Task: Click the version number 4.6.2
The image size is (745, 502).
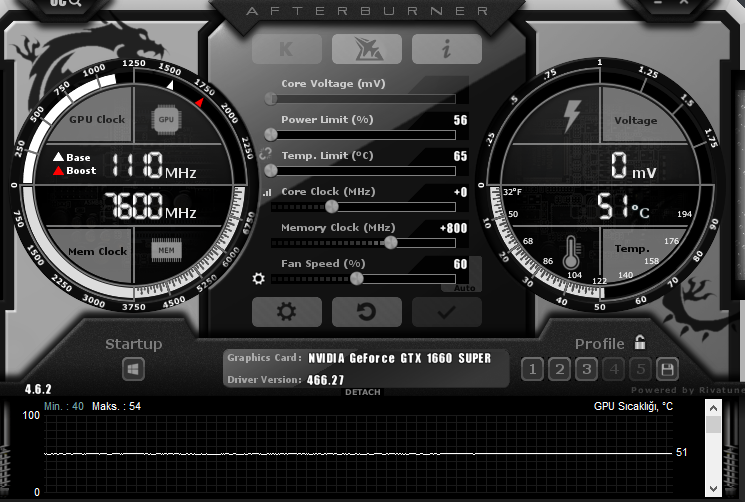Action: tap(38, 389)
